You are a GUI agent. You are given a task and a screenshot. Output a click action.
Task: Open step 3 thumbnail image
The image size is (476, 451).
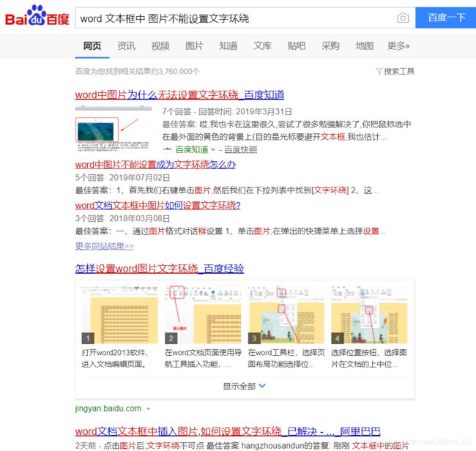pos(286,315)
